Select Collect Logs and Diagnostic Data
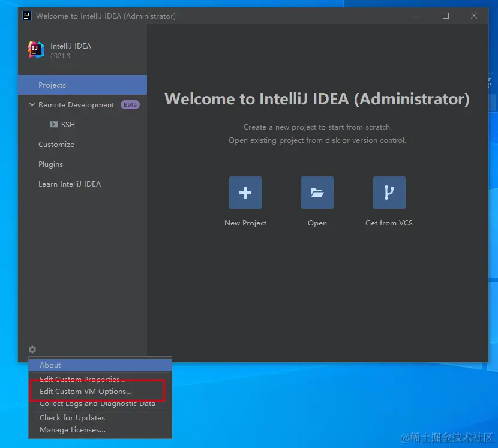 (x=100, y=404)
